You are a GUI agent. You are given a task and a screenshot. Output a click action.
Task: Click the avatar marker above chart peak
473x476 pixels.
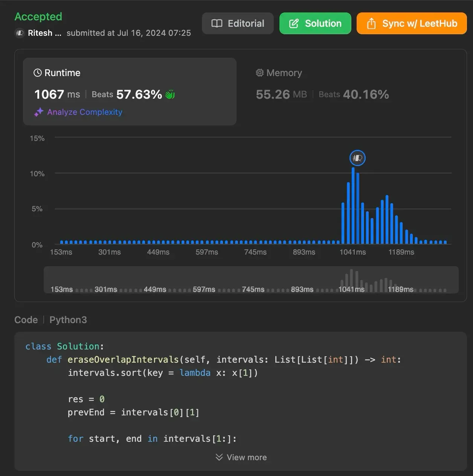click(x=357, y=158)
